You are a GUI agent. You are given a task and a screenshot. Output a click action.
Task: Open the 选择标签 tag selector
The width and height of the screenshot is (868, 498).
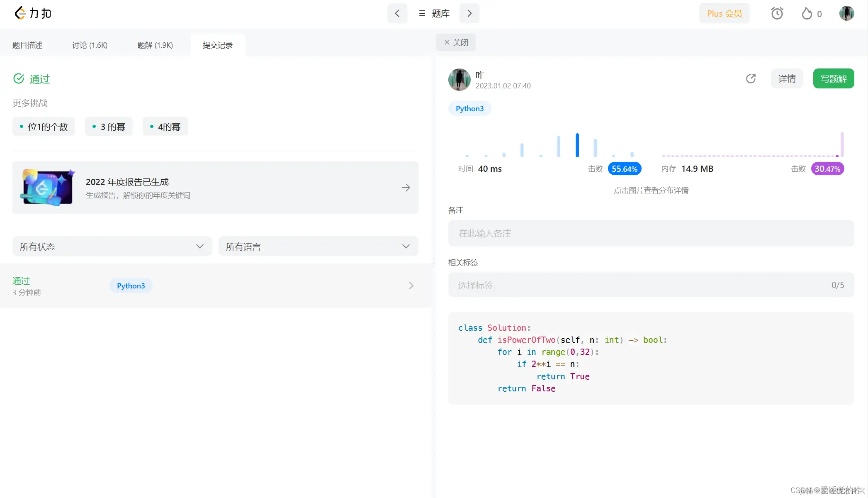(x=651, y=285)
